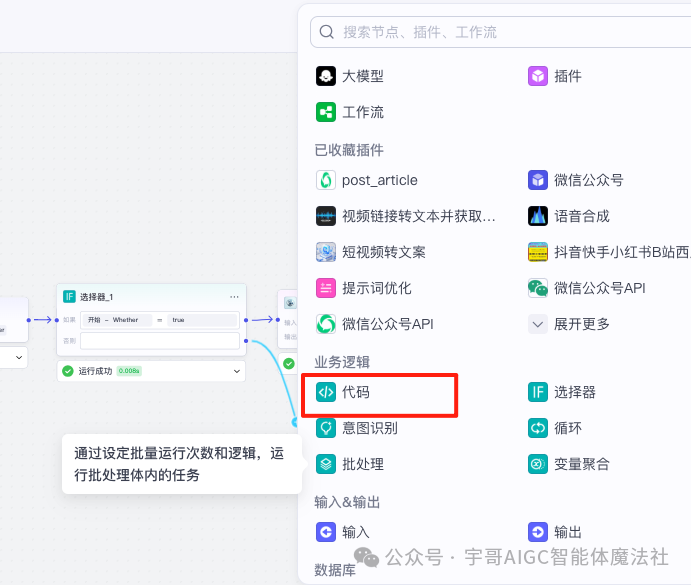Expand more favorites with 展开更多
This screenshot has width=691, height=585.
(x=568, y=324)
